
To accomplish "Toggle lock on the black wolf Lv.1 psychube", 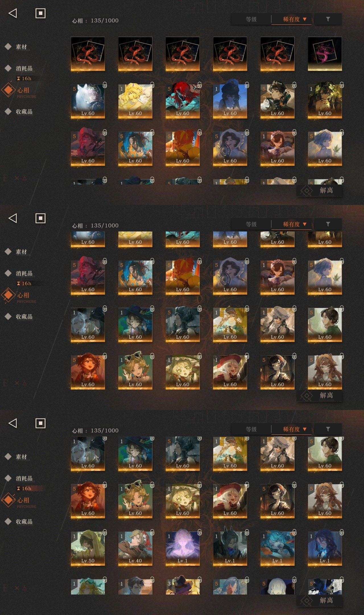I will click(247, 532).
